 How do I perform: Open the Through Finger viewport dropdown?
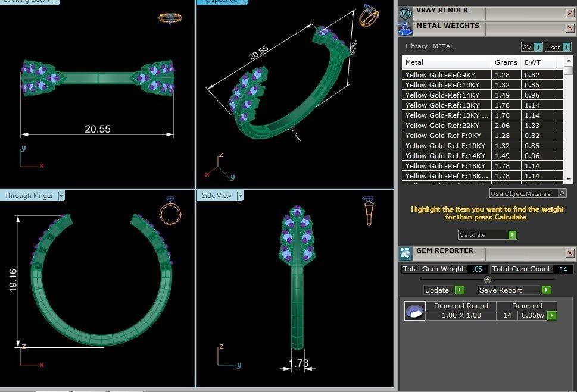coord(61,196)
